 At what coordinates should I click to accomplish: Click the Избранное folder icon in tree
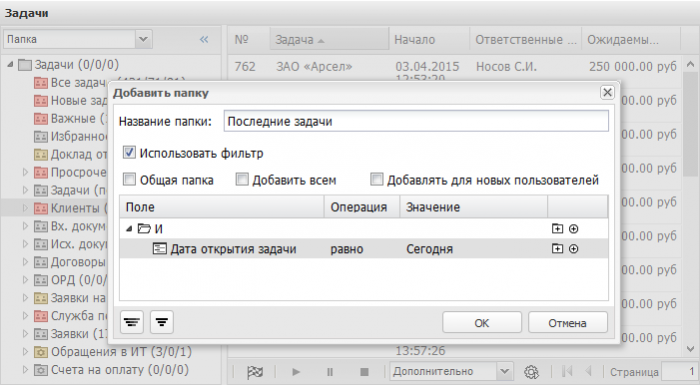tap(41, 137)
